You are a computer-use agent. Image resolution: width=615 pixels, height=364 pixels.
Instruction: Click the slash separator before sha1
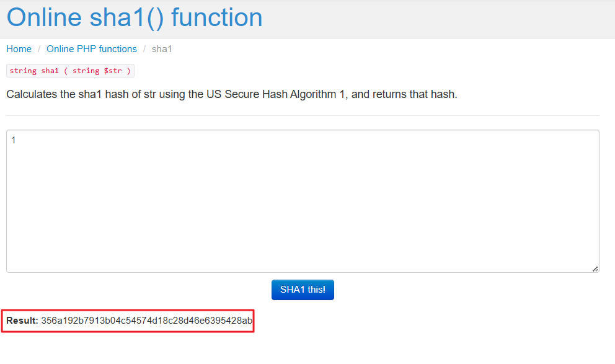144,49
